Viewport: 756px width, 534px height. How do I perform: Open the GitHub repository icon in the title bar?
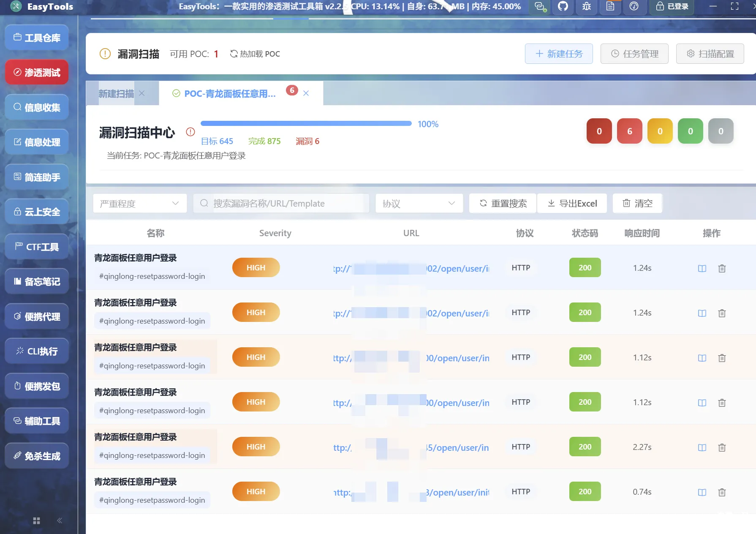point(563,6)
